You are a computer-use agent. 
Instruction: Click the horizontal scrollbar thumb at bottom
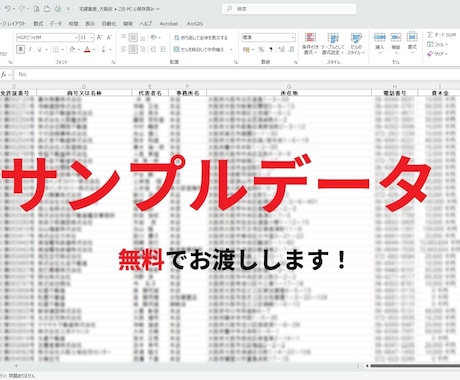tap(415, 366)
